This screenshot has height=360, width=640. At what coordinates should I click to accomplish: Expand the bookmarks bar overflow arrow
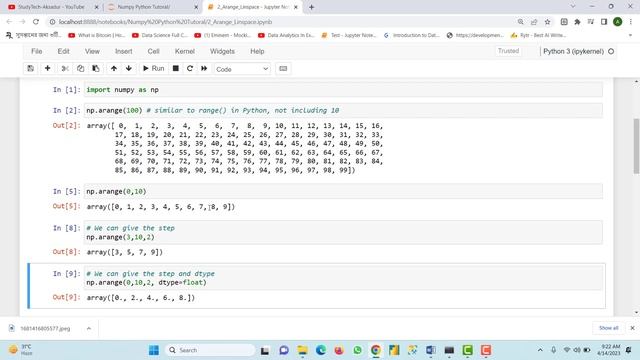[631, 36]
